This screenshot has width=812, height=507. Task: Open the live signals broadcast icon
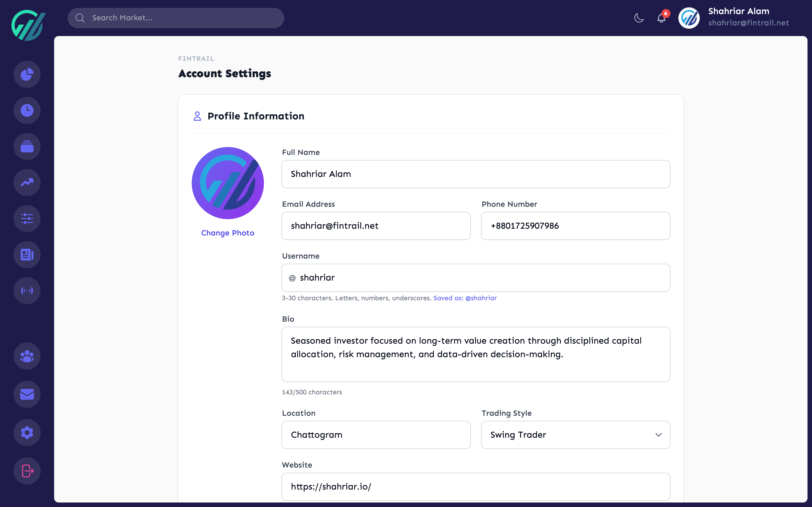[x=27, y=290]
